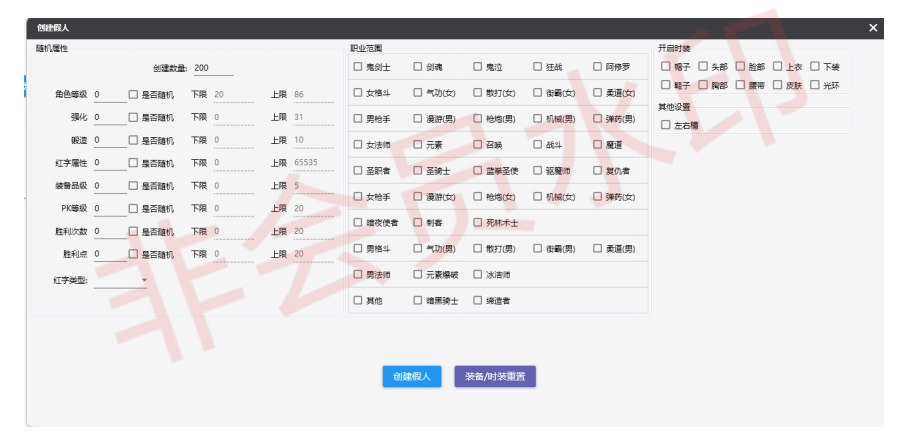Viewport: 914px width, 435px height.
Task: Enable 是否随机 for 角色等级
Action: [133, 94]
